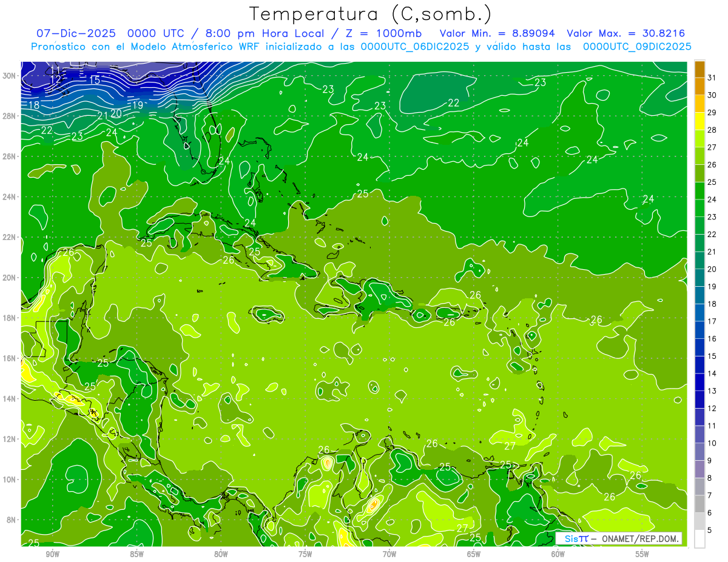
Task: Select the color bar segment between 24 and 25
Action: coord(699,191)
